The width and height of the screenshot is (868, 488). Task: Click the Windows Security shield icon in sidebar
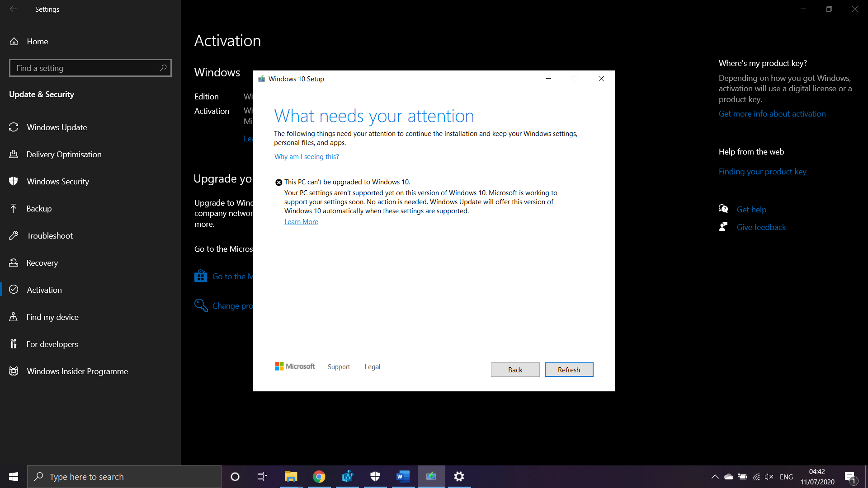(x=14, y=181)
